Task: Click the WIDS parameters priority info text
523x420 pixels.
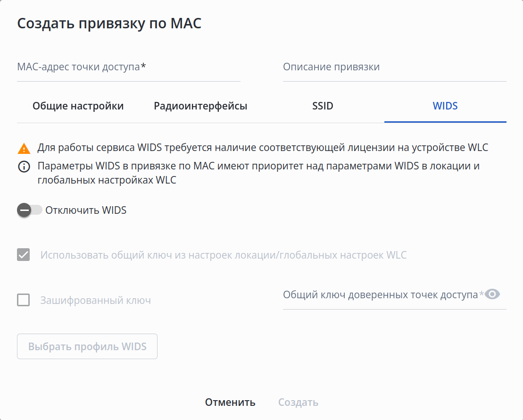Action: 258,173
